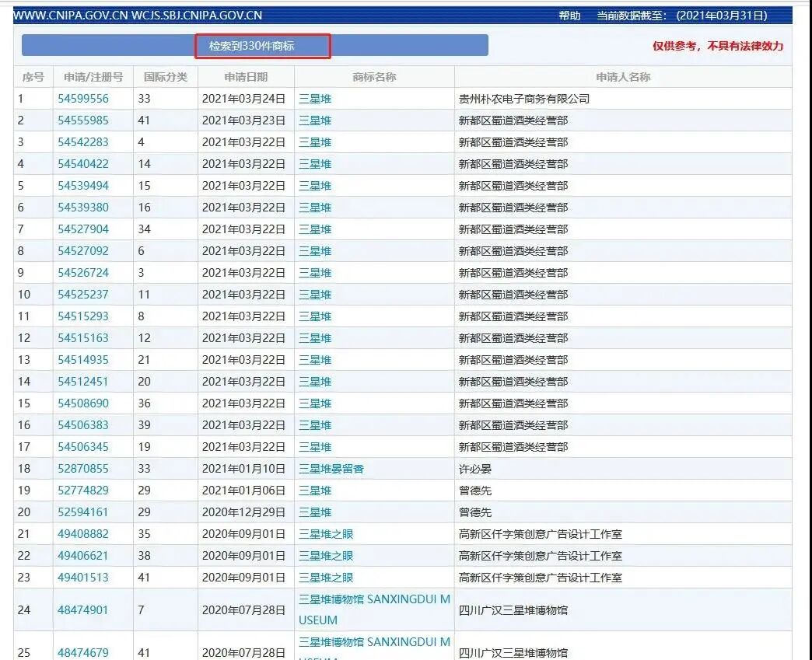The width and height of the screenshot is (812, 660).
Task: Open registration number 54555985
Action: 83,120
